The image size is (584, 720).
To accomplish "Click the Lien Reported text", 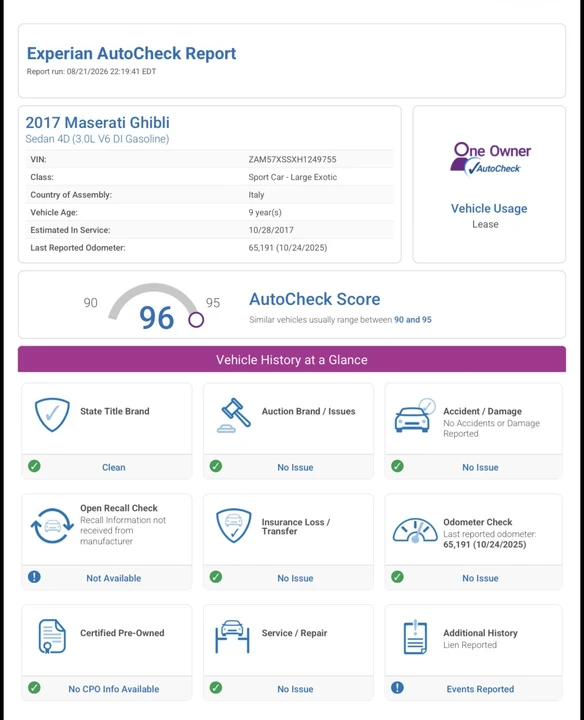I will coord(470,645).
